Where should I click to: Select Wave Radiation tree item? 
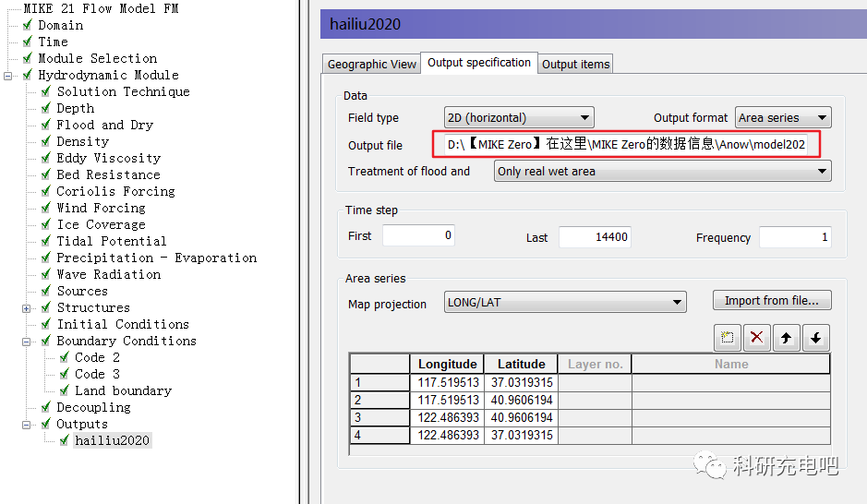coord(108,274)
